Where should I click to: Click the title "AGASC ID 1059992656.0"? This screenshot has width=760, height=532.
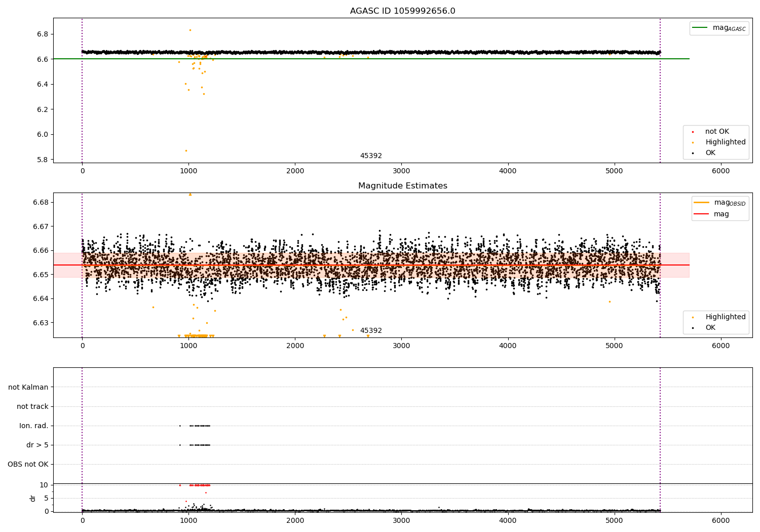pos(402,11)
